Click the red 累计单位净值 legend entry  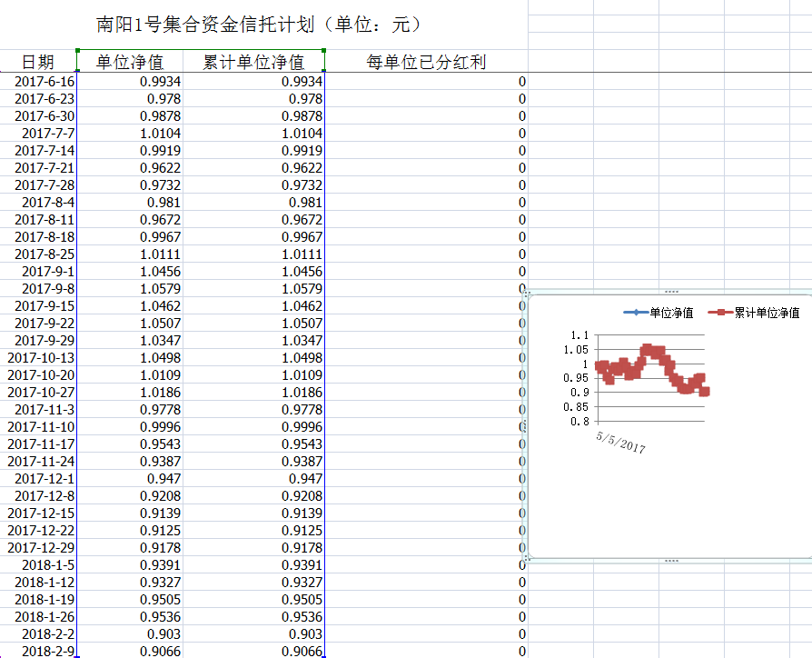pos(756,313)
